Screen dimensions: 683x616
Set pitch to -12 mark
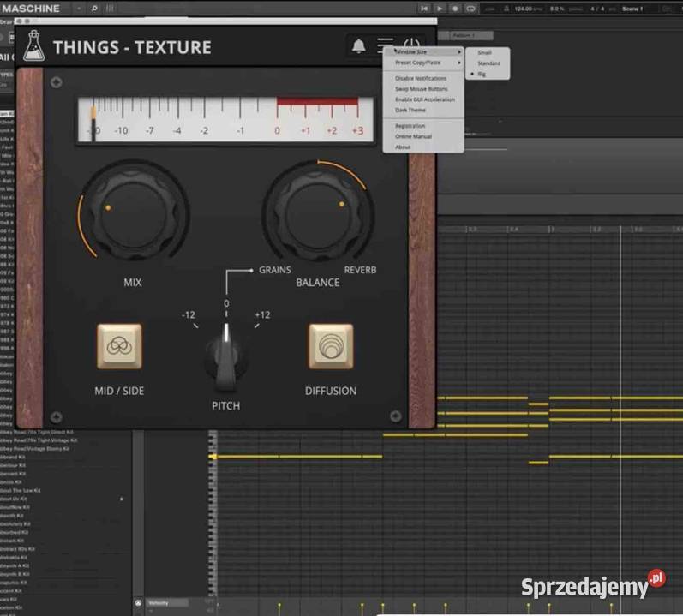pyautogui.click(x=189, y=314)
